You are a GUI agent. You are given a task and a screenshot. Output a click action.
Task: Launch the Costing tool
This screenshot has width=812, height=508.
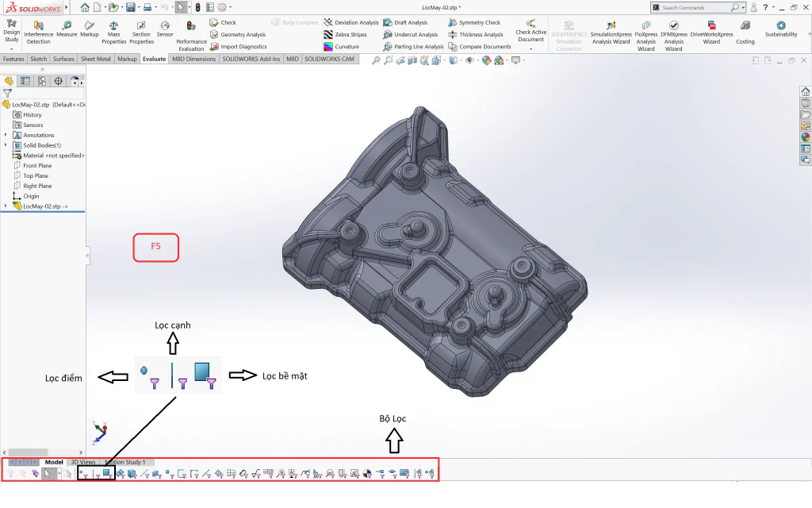[x=745, y=32]
